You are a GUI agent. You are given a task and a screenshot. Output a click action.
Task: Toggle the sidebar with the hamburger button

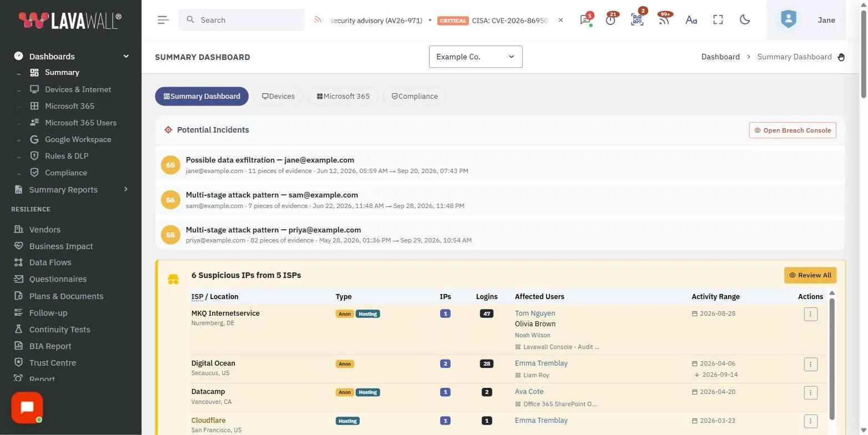pyautogui.click(x=163, y=20)
